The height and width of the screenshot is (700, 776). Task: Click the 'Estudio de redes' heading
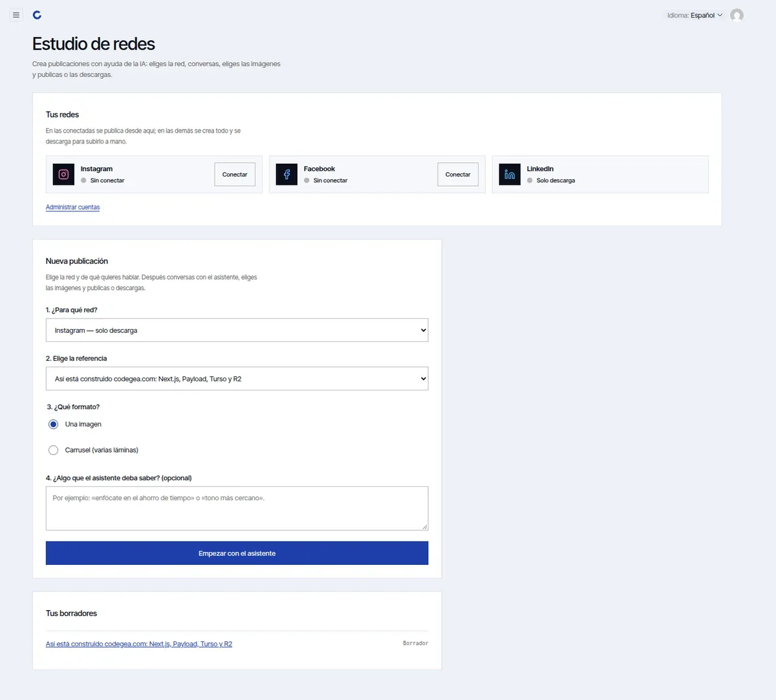tap(94, 44)
